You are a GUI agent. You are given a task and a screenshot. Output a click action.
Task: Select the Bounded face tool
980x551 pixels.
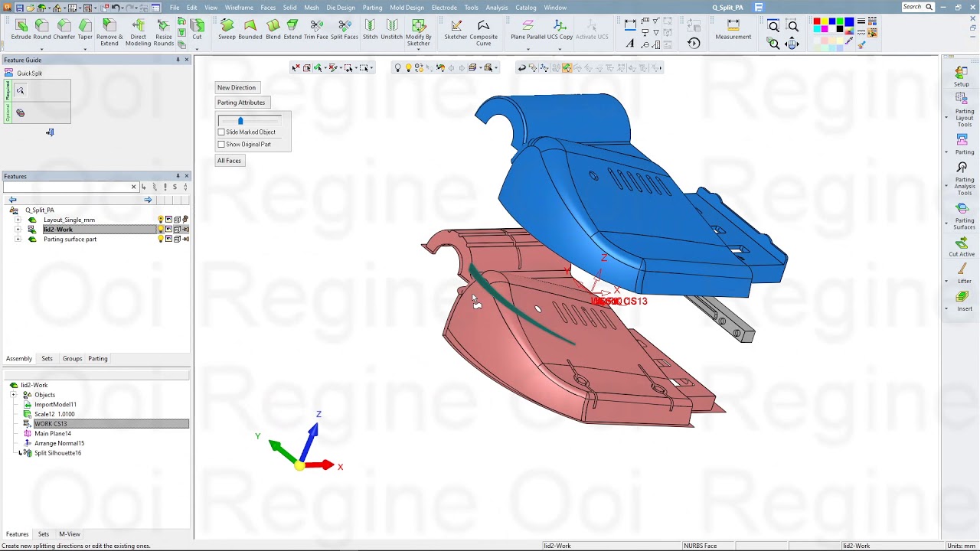coord(250,30)
